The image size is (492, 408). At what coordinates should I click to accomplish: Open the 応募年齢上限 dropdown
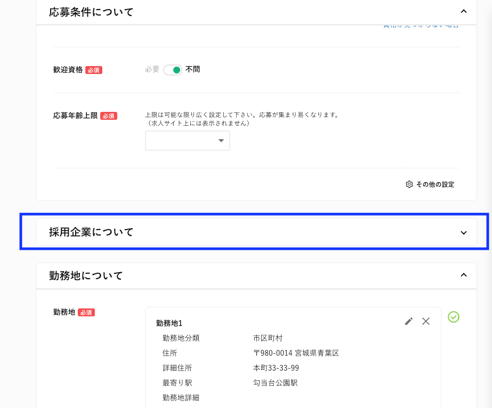pos(187,141)
